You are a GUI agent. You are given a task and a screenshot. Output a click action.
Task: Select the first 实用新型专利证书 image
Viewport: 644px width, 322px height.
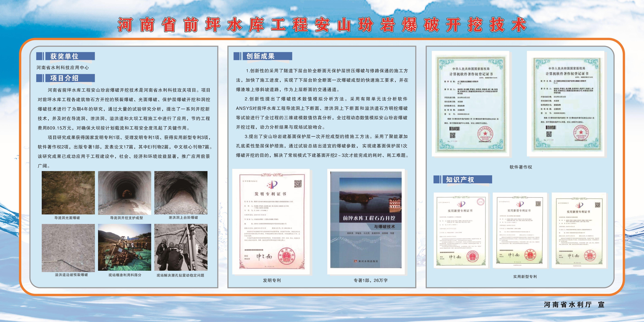coord(461,231)
